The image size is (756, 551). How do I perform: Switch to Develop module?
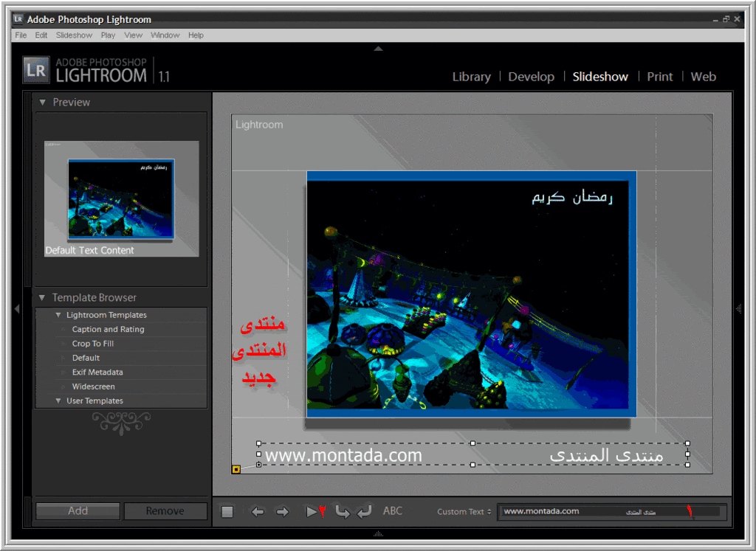(531, 77)
